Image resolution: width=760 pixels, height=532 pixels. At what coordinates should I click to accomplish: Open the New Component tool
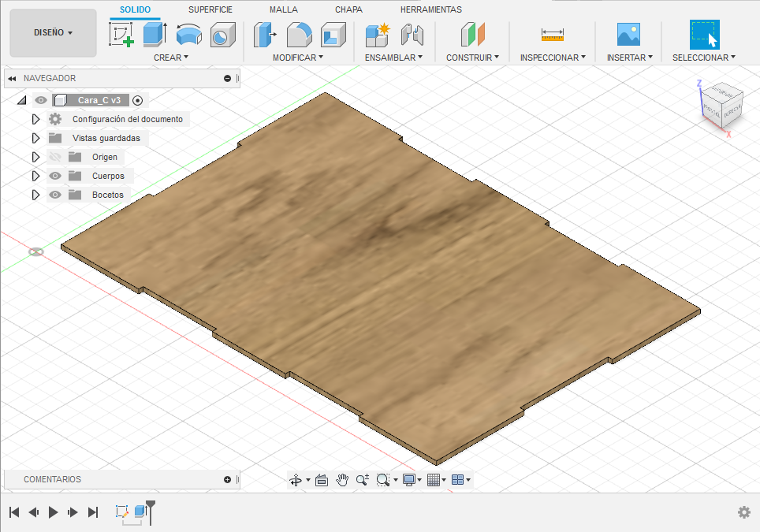pyautogui.click(x=378, y=35)
